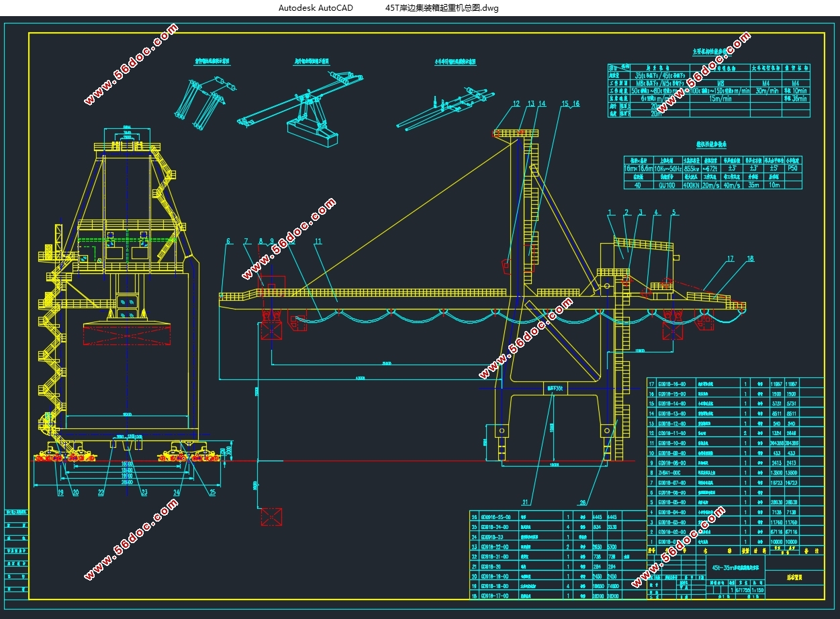This screenshot has height=619, width=840.
Task: Click part code 'GD918-21-00' in row 22
Action: click(x=496, y=557)
